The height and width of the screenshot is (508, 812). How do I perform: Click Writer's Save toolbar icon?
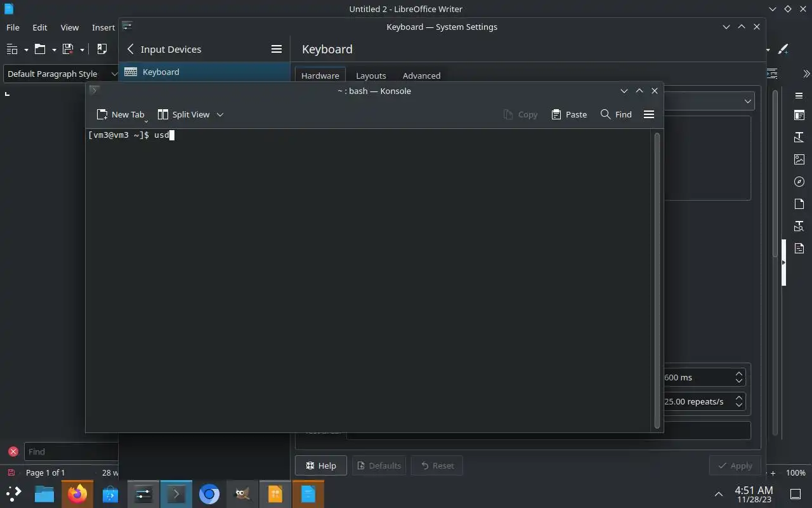68,49
